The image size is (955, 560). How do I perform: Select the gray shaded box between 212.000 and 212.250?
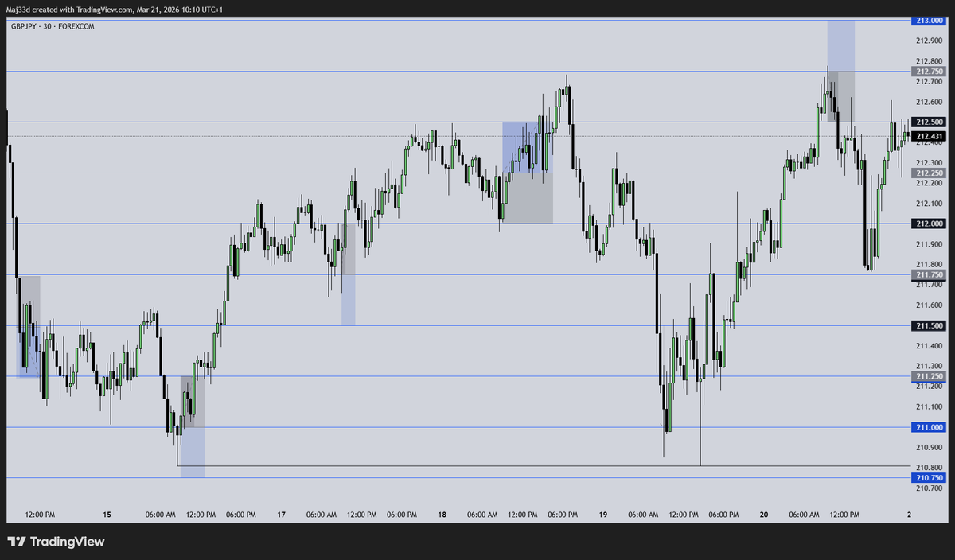pos(527,198)
